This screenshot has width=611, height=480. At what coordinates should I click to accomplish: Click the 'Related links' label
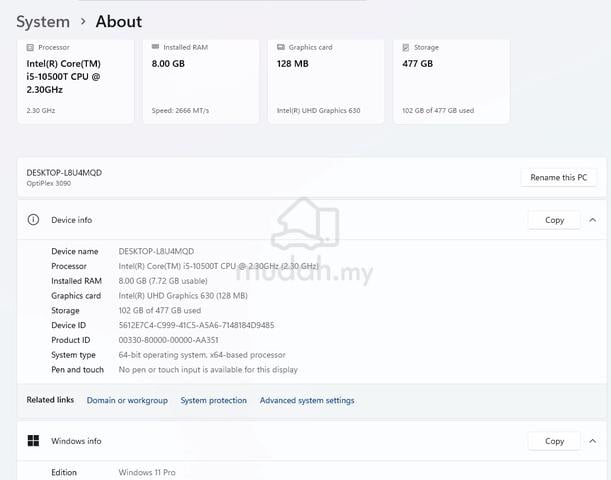click(x=50, y=400)
